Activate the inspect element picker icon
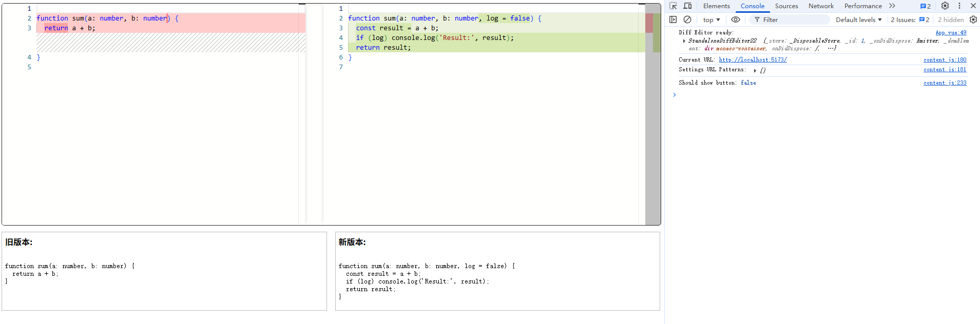Screen dimensions: 980x324 tap(673, 6)
